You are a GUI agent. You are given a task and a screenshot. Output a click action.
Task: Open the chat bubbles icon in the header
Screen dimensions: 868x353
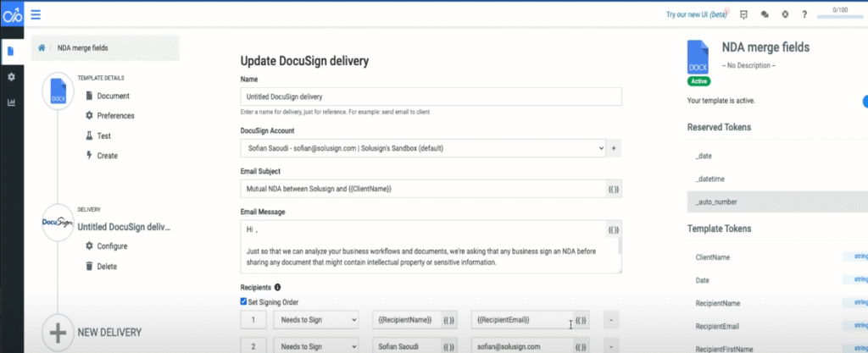click(765, 14)
